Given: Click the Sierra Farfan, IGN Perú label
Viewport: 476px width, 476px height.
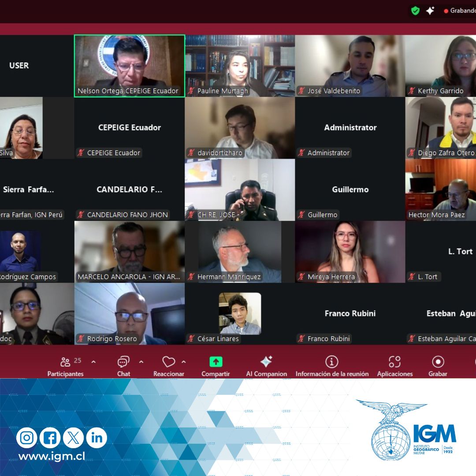Looking at the screenshot, I should tap(31, 215).
